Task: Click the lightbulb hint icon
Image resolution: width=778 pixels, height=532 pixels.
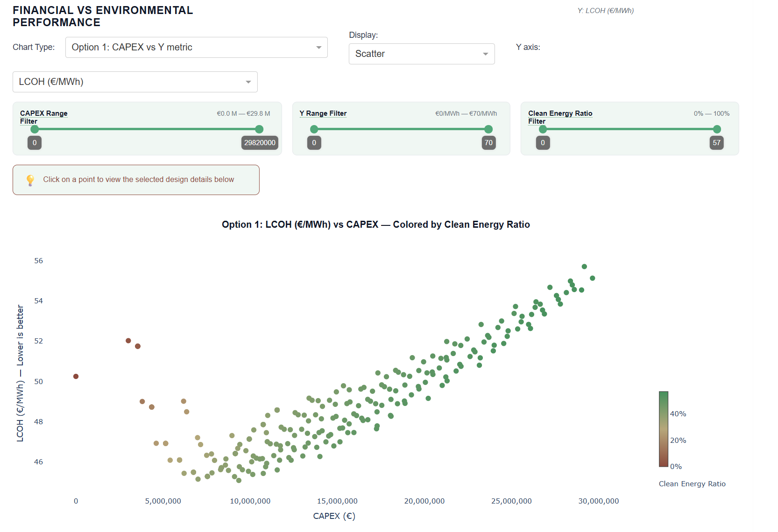Action: 30,180
